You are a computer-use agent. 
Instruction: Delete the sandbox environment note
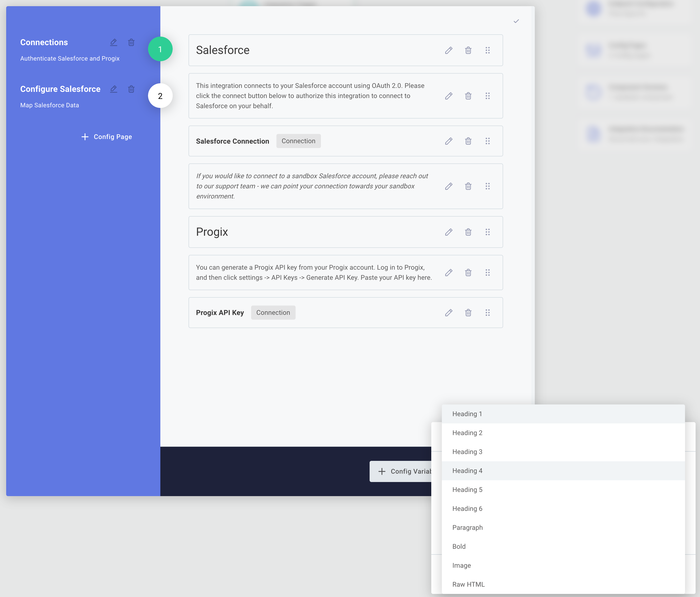click(468, 186)
